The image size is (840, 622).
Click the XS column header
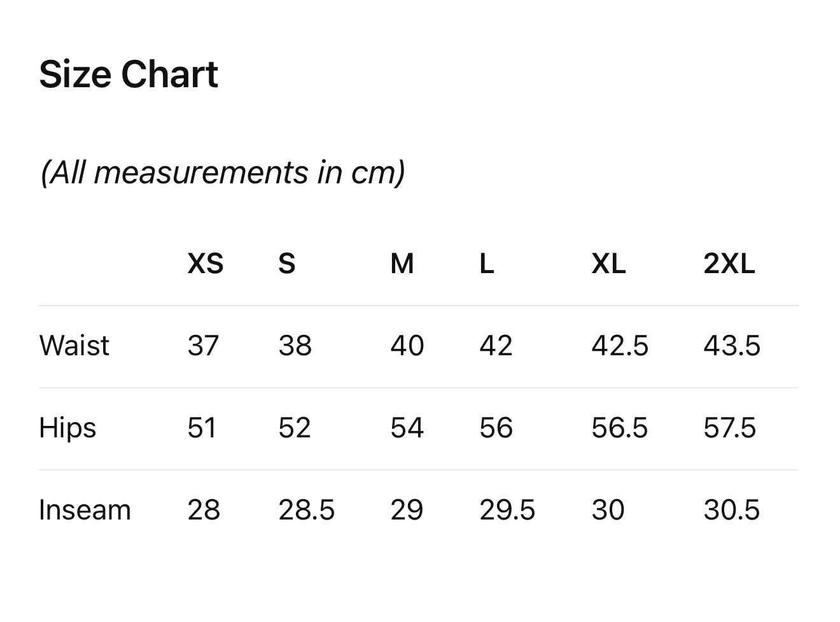click(206, 264)
